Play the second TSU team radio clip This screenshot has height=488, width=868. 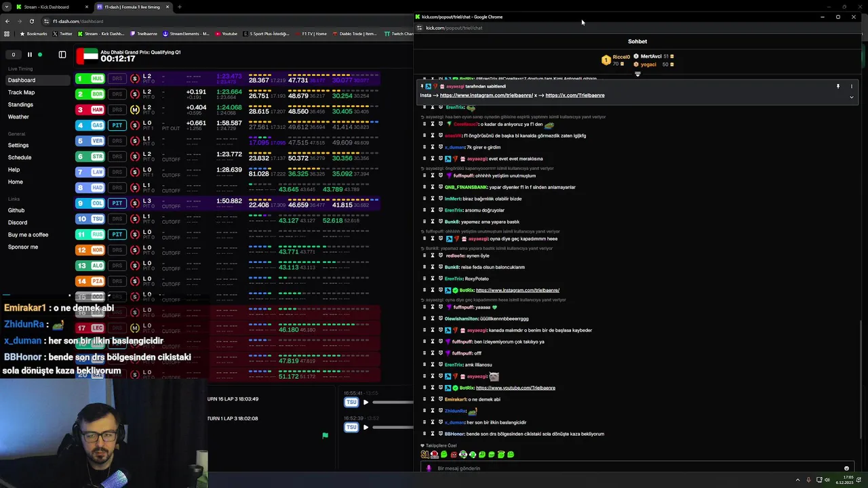click(366, 427)
